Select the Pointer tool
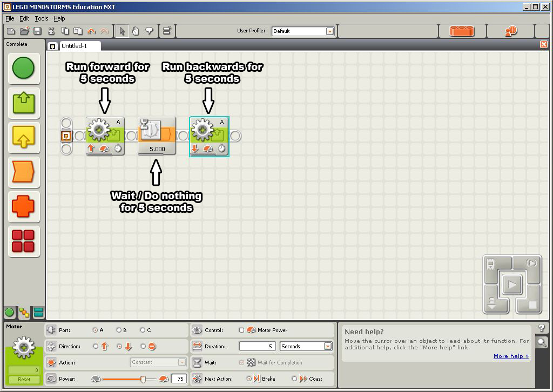The width and height of the screenshot is (553, 392). [x=122, y=31]
